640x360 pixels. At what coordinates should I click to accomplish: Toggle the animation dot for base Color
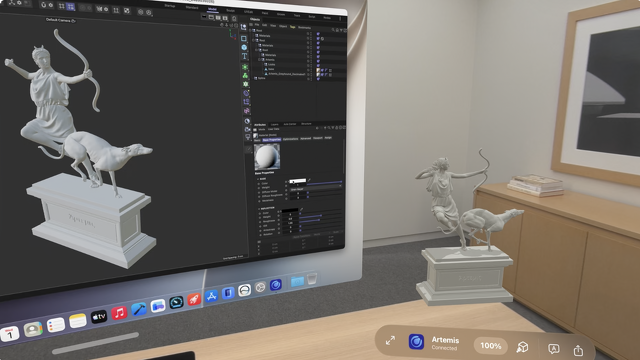coord(259,184)
